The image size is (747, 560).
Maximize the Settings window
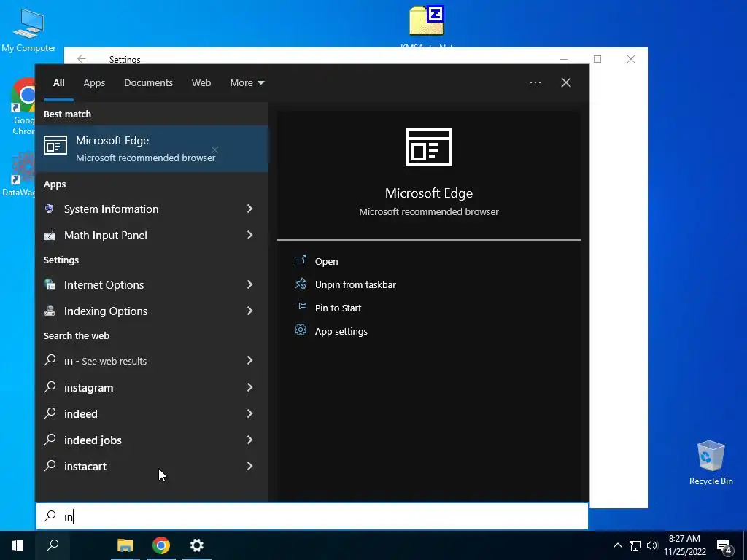click(x=597, y=58)
